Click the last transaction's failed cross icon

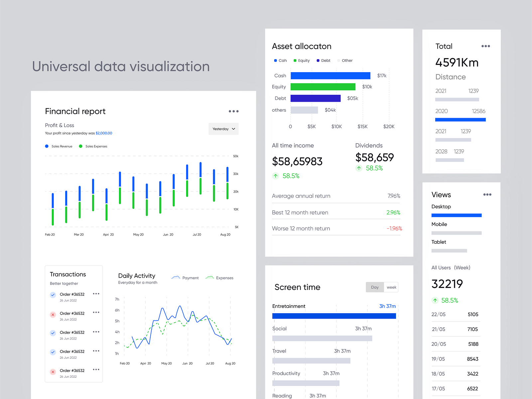pyautogui.click(x=53, y=372)
